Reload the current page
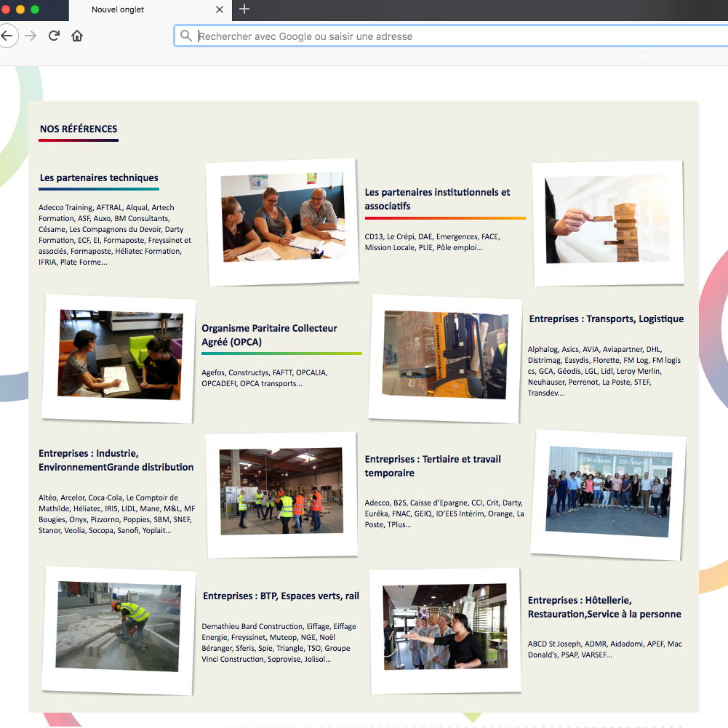Screen dimensions: 728x728 tap(54, 36)
